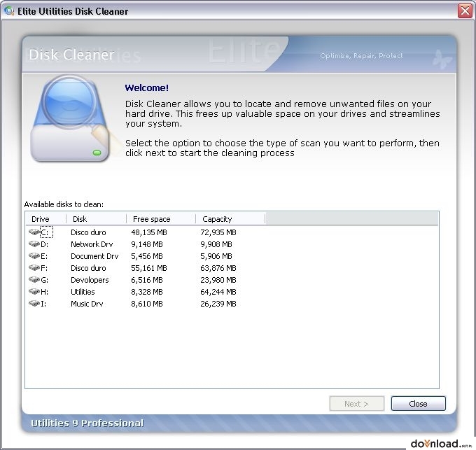The height and width of the screenshot is (450, 476).
Task: Click the Devolopers disk name
Action: tap(90, 280)
